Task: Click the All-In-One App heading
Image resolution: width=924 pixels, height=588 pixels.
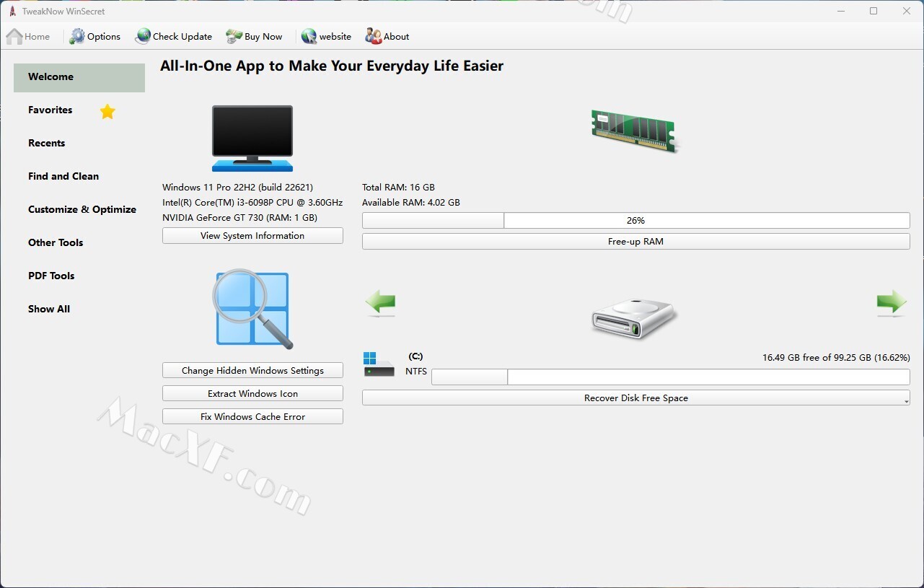Action: tap(332, 66)
